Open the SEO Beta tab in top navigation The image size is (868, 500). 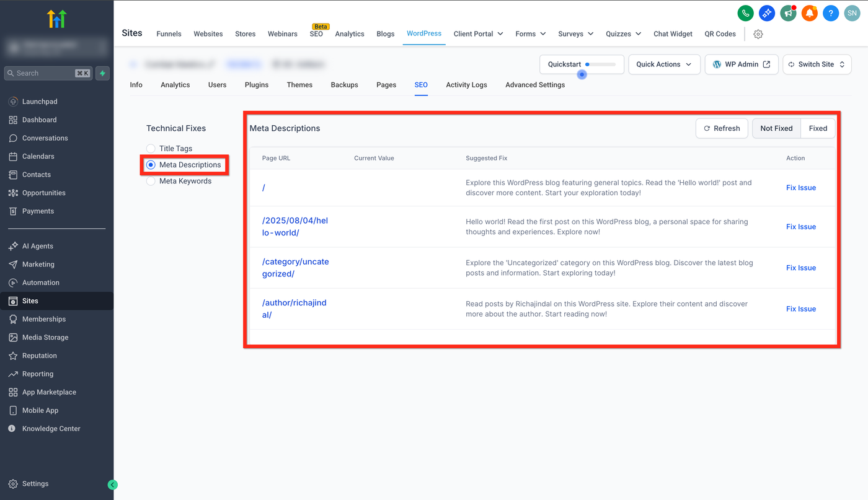pyautogui.click(x=316, y=34)
